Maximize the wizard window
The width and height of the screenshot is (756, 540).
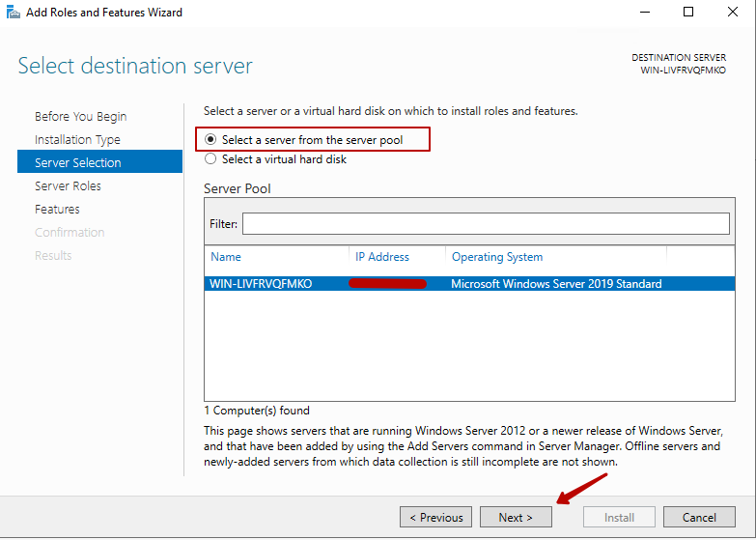pos(688,13)
